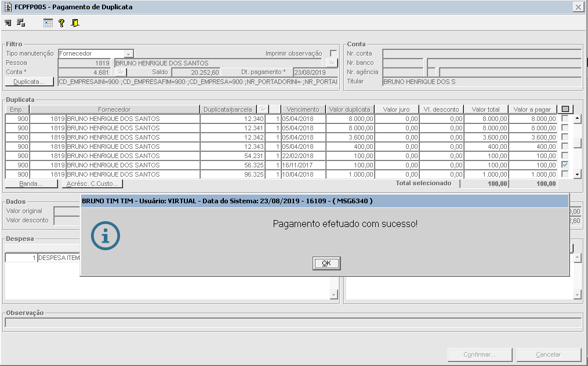
Task: Check the row for duplicata 12.343
Action: coord(565,146)
